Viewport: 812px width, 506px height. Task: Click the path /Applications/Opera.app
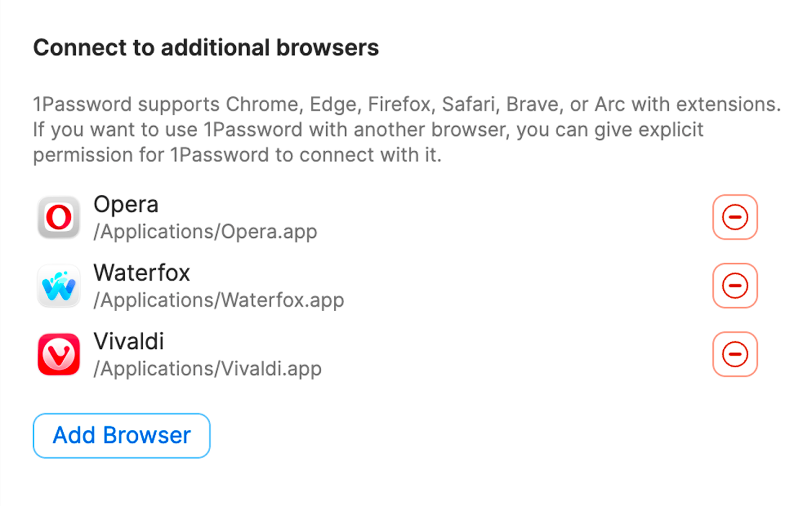pos(204,231)
